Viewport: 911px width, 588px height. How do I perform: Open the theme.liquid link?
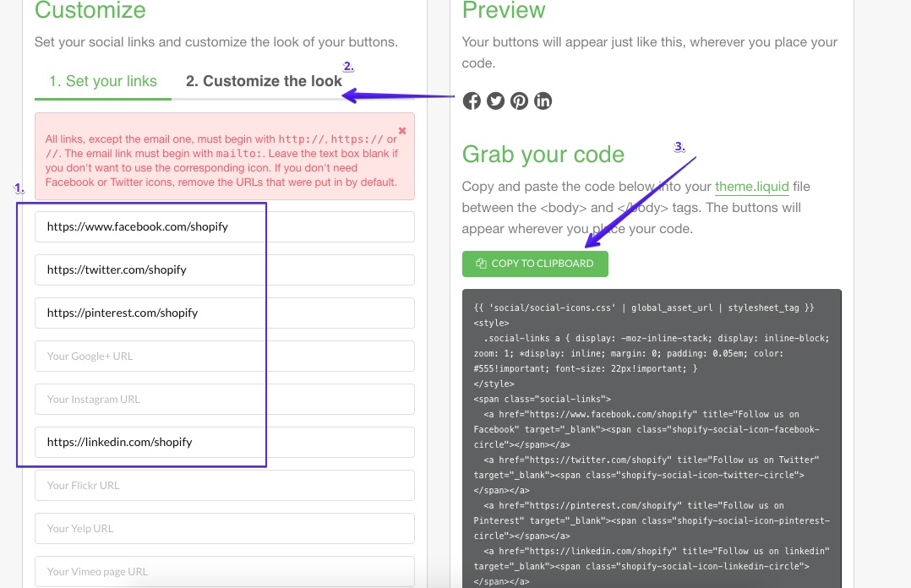click(x=752, y=187)
